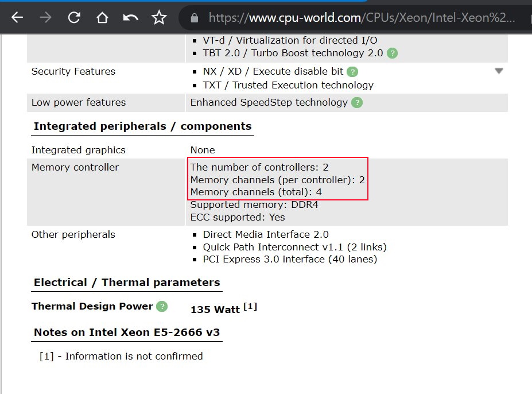Click 'Memory controller' row label

pyautogui.click(x=75, y=167)
